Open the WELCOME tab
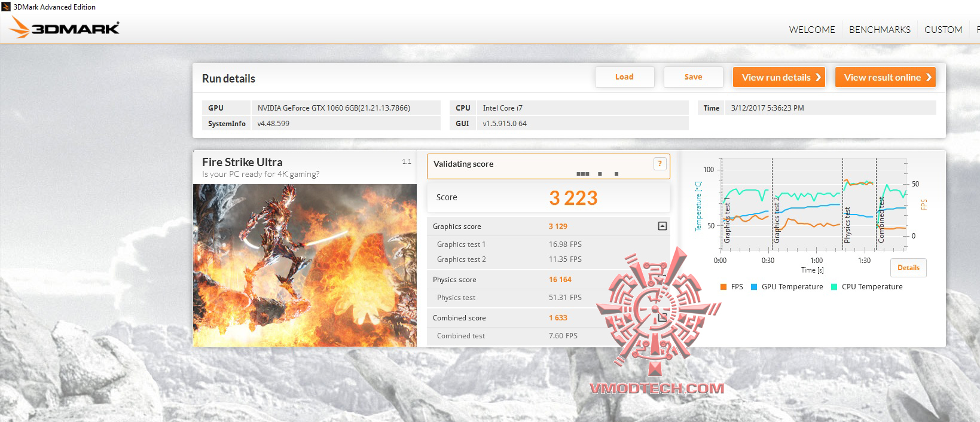This screenshot has width=980, height=422. [811, 29]
